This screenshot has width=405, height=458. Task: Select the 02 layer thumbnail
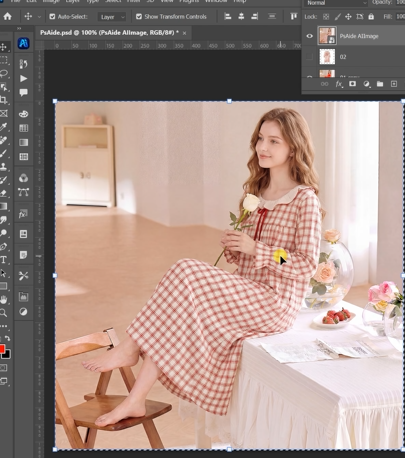[327, 57]
